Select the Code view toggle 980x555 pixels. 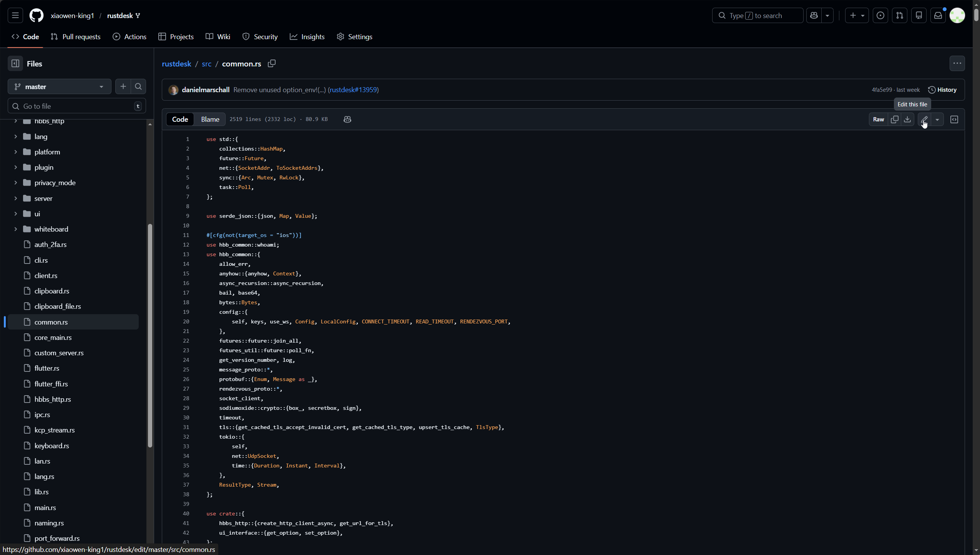(180, 119)
